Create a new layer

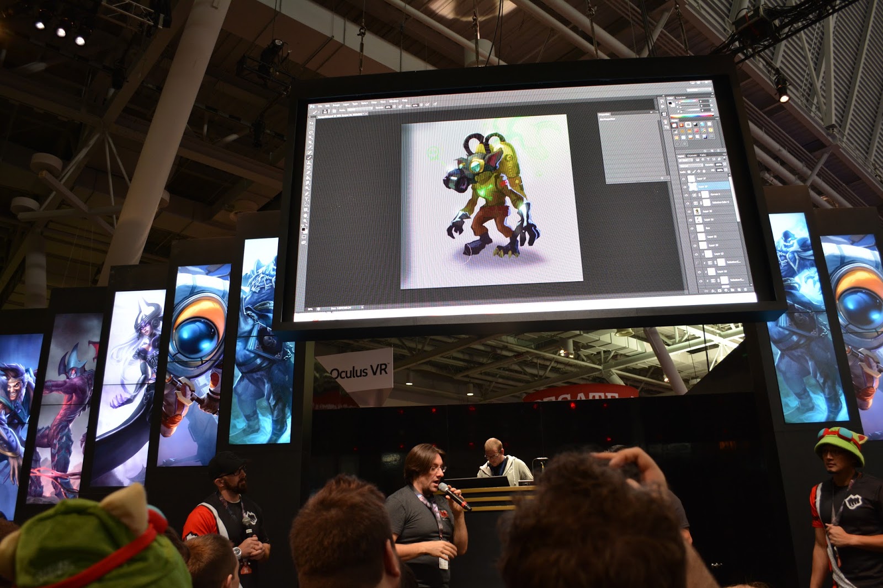click(738, 288)
